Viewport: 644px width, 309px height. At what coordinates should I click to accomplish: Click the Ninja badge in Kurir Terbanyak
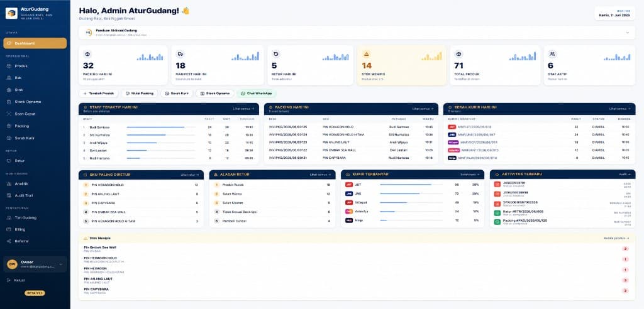349,221
